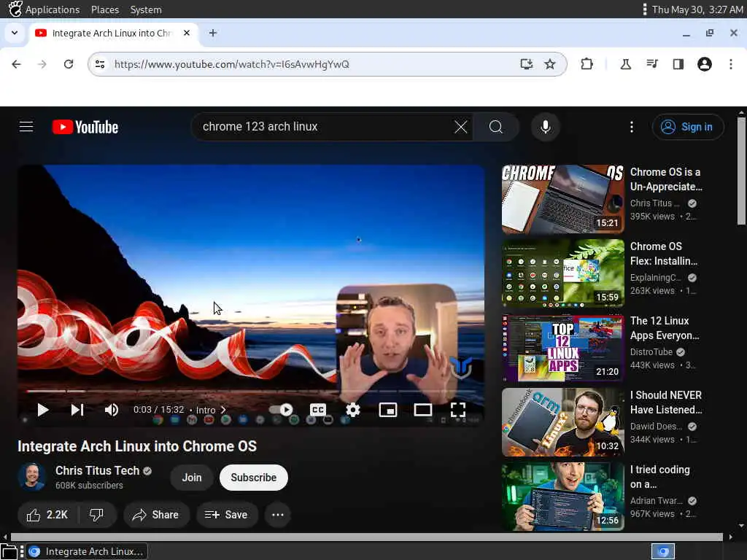Open YouTube settings three-dot menu
The image size is (747, 560).
(x=632, y=127)
